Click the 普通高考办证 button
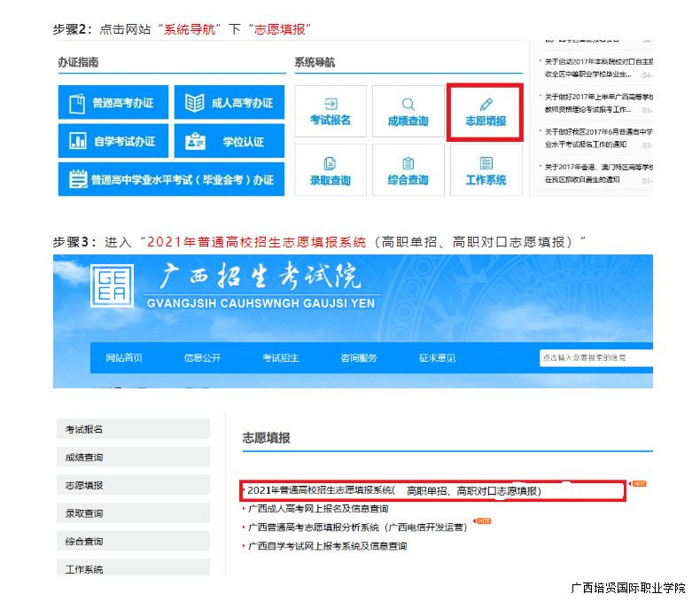700x602 pixels. [113, 103]
